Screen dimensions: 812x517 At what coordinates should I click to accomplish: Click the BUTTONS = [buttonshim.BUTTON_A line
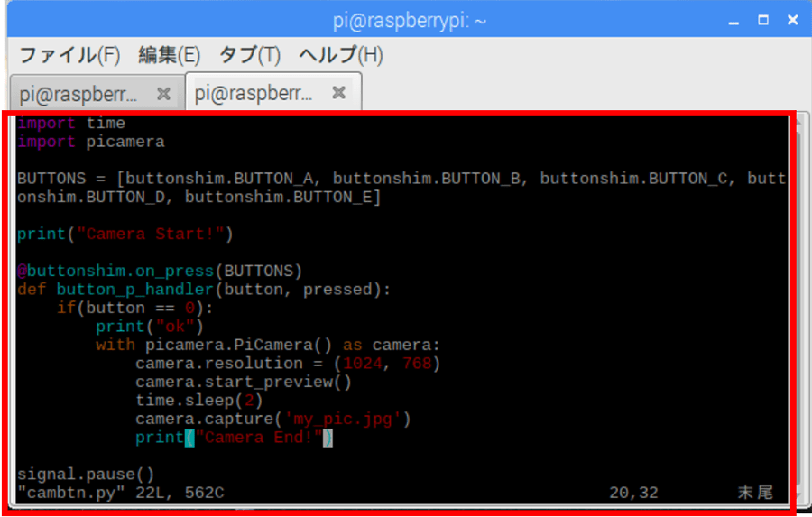401,179
